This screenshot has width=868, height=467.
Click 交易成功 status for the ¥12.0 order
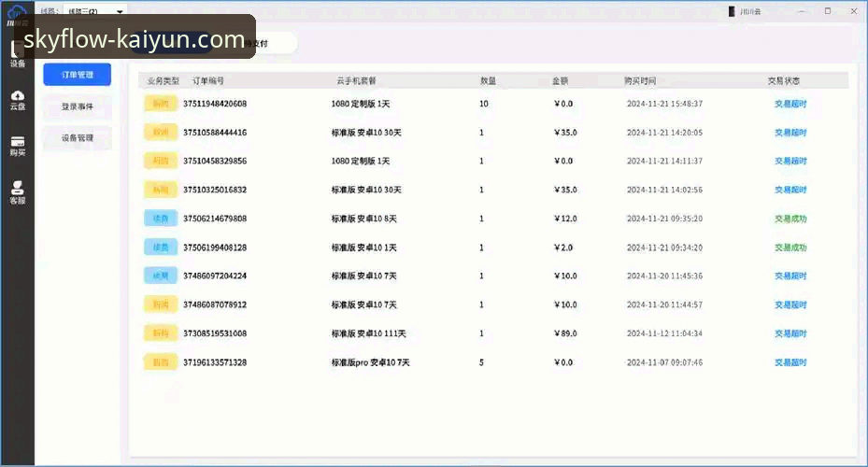click(790, 219)
